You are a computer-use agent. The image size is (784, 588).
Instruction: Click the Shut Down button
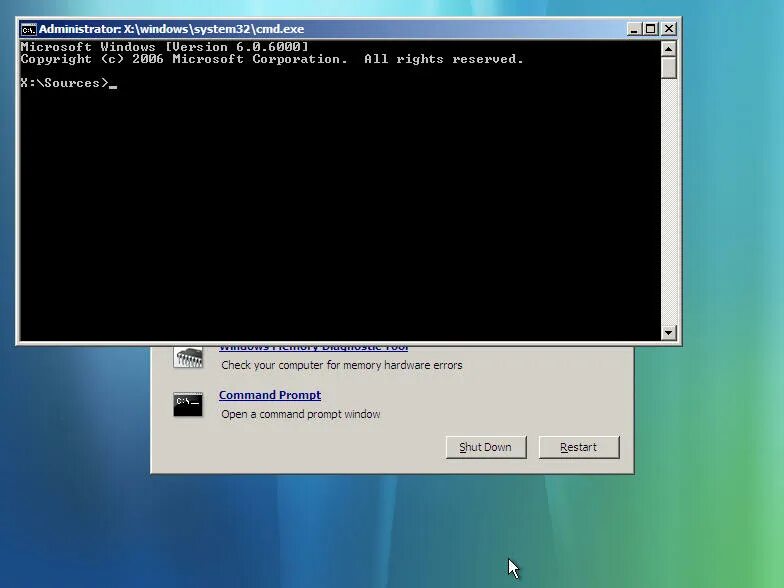pyautogui.click(x=486, y=447)
